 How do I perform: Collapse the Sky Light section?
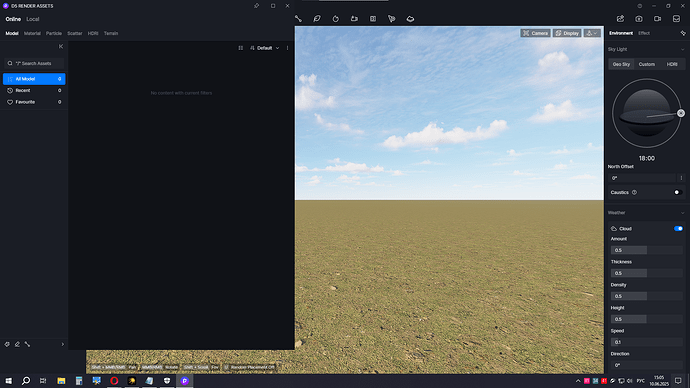pos(683,49)
